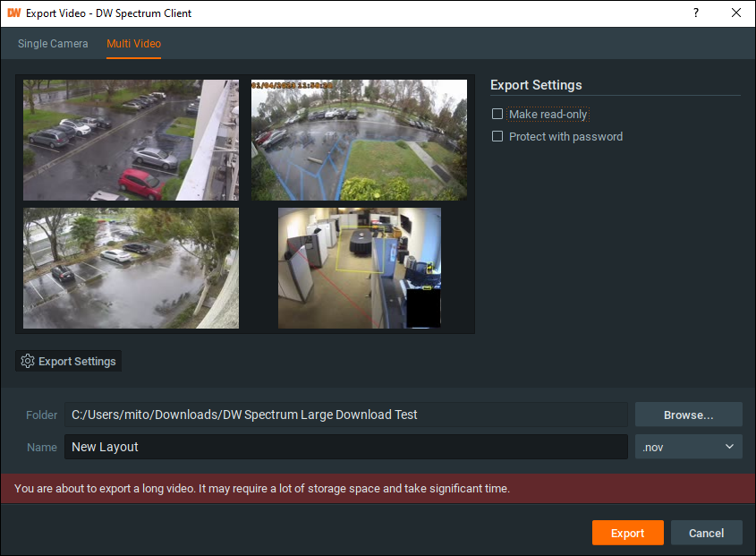The height and width of the screenshot is (556, 756).
Task: Click the orange Export button
Action: [x=627, y=533]
